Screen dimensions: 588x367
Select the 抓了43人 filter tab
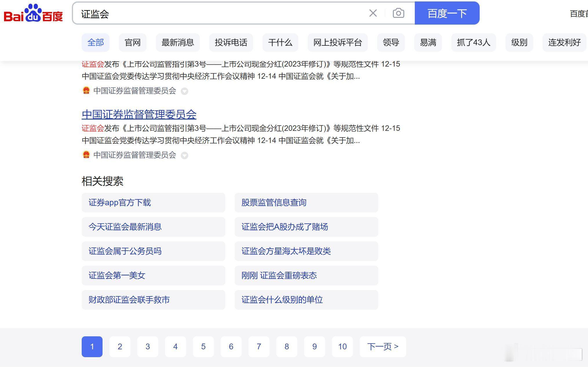pyautogui.click(x=474, y=43)
